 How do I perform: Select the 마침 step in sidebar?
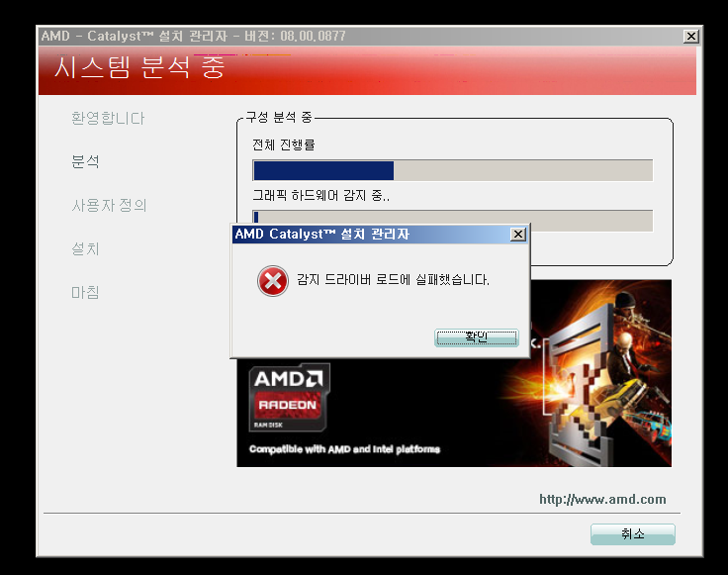(85, 293)
